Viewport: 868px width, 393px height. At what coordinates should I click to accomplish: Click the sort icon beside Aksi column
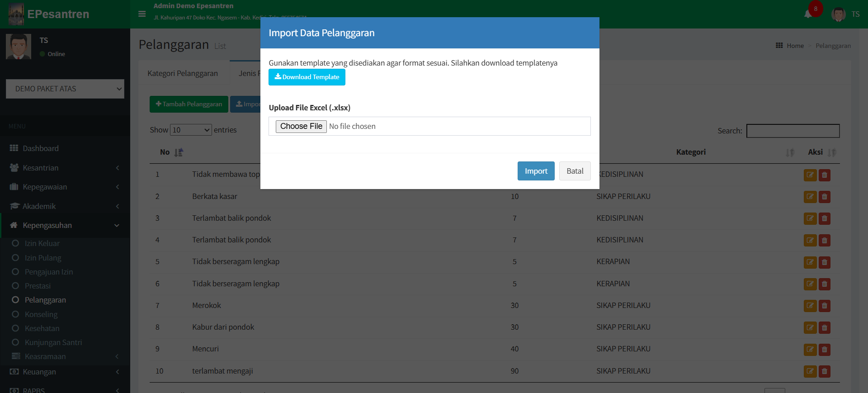[832, 152]
